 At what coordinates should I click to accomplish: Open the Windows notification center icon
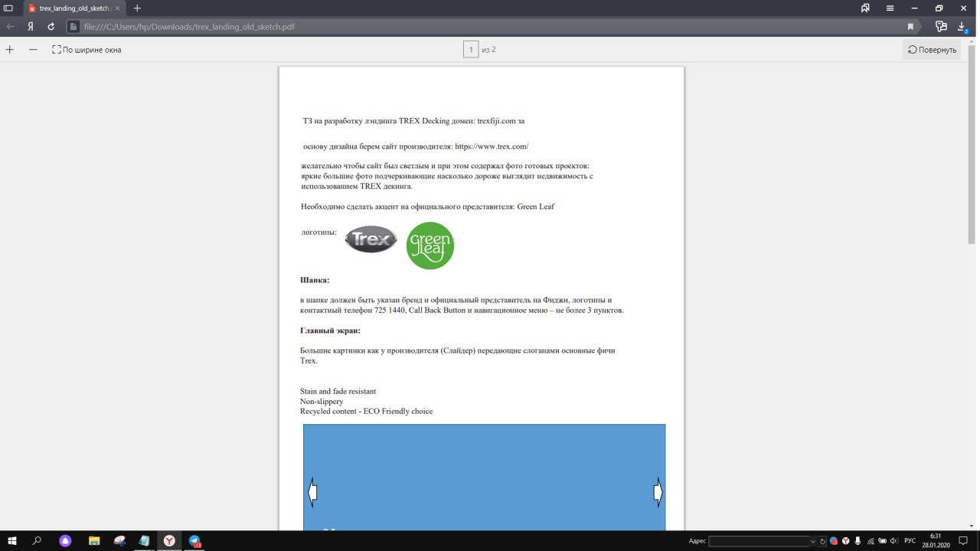pyautogui.click(x=964, y=541)
